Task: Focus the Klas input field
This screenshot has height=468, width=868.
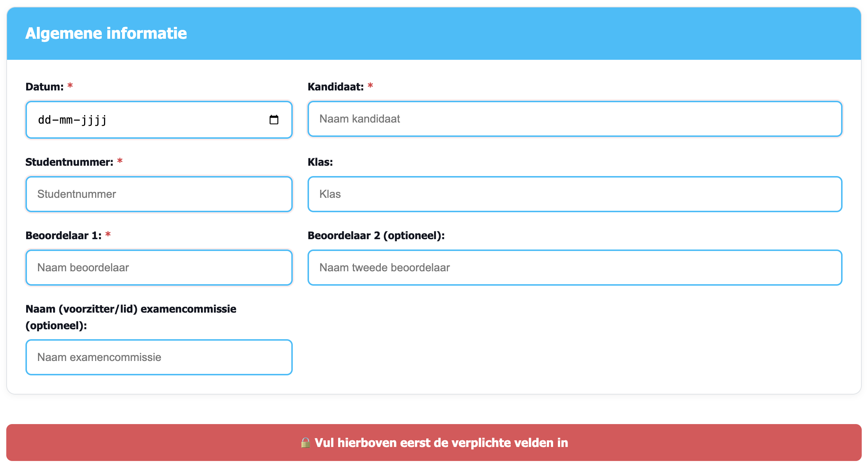Action: 574,194
